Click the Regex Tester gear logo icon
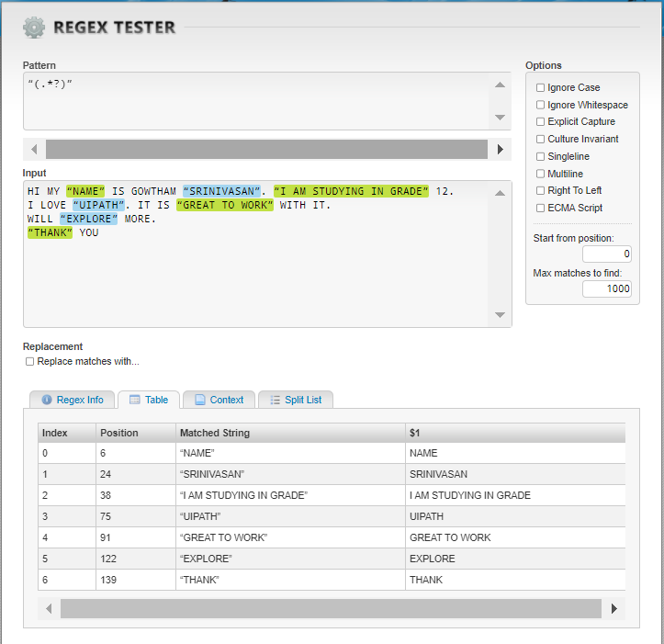The image size is (664, 644). [x=34, y=28]
